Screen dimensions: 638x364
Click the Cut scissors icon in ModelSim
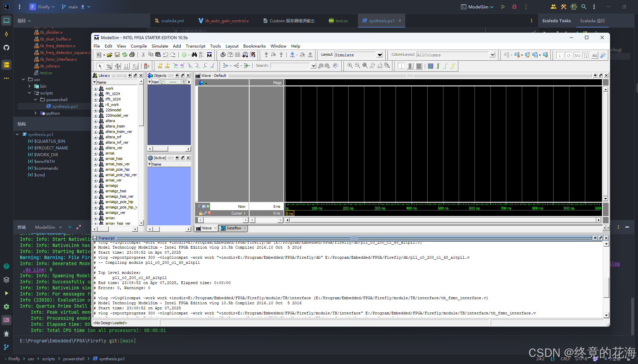(143, 55)
